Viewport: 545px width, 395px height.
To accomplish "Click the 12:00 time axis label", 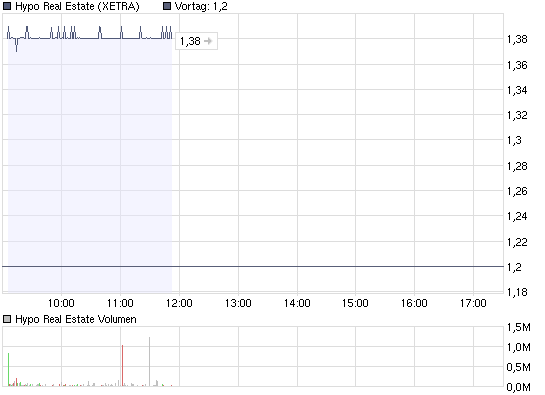I will point(179,303).
